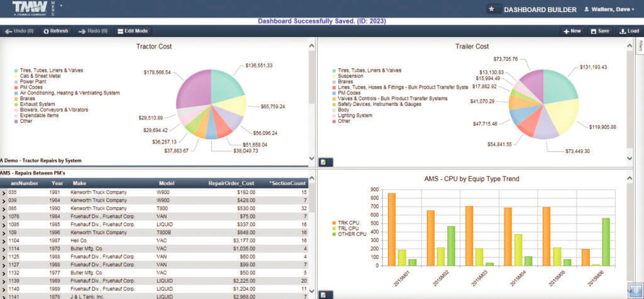
Task: Click the TRL CPU yellow legend swatch
Action: point(333,228)
